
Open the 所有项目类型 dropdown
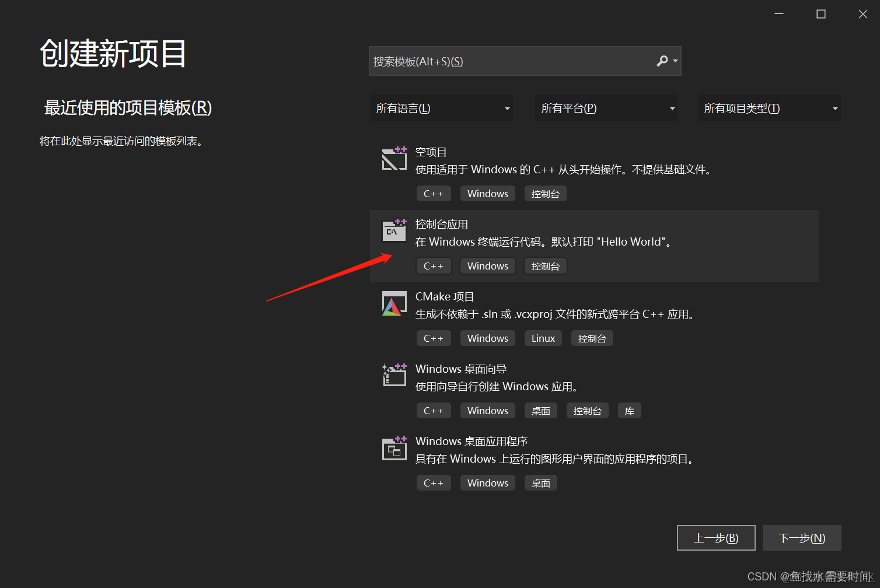pyautogui.click(x=769, y=108)
